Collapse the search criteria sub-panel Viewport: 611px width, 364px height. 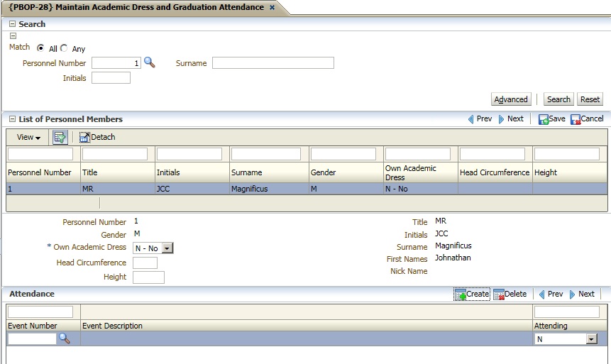pos(13,36)
